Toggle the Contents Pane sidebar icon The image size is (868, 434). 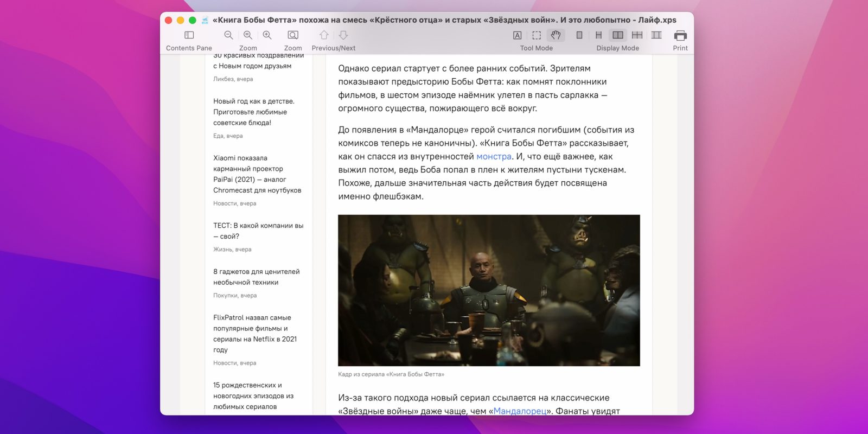[189, 35]
